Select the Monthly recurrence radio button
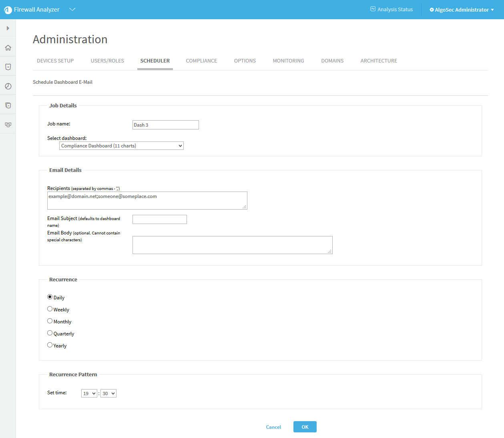The height and width of the screenshot is (438, 504). (x=50, y=321)
